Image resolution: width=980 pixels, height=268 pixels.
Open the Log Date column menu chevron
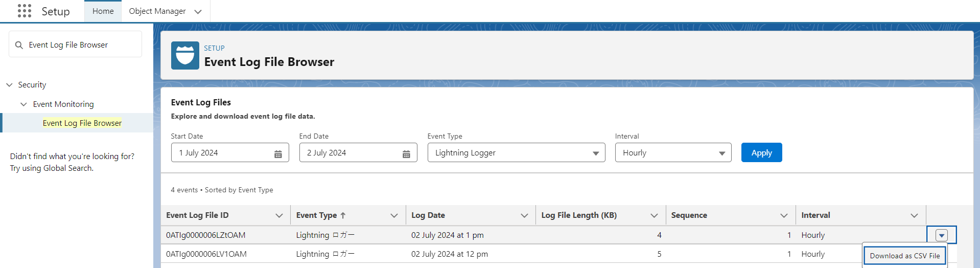pos(524,215)
